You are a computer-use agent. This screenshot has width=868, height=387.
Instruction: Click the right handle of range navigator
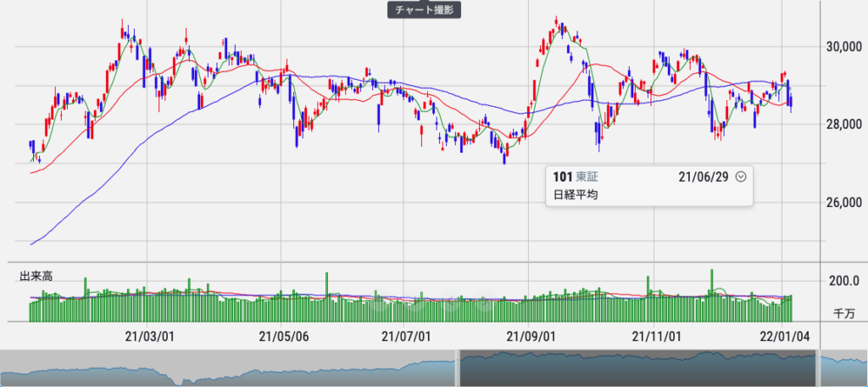click(x=818, y=368)
